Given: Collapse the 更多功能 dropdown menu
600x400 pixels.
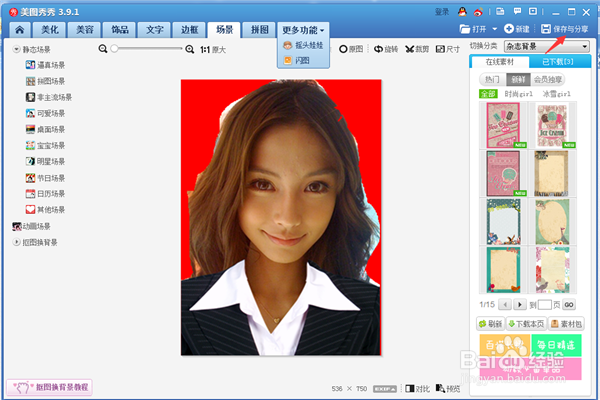Looking at the screenshot, I should (x=303, y=30).
